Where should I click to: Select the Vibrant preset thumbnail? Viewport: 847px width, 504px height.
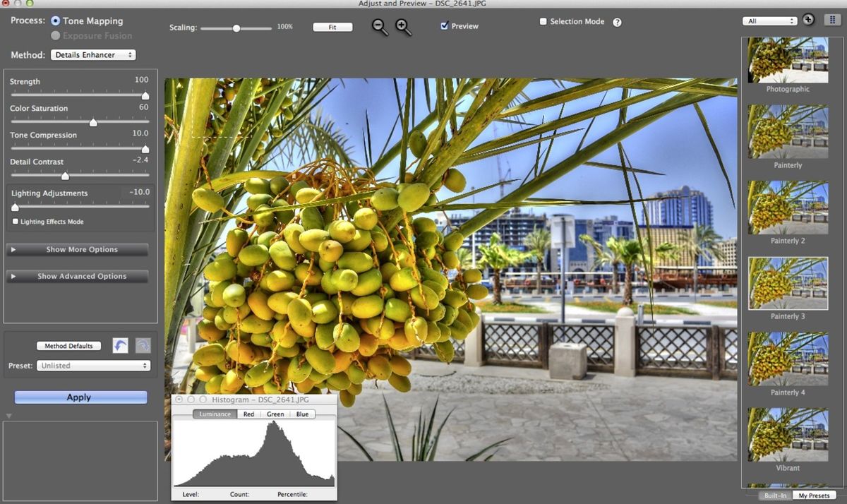[x=788, y=435]
